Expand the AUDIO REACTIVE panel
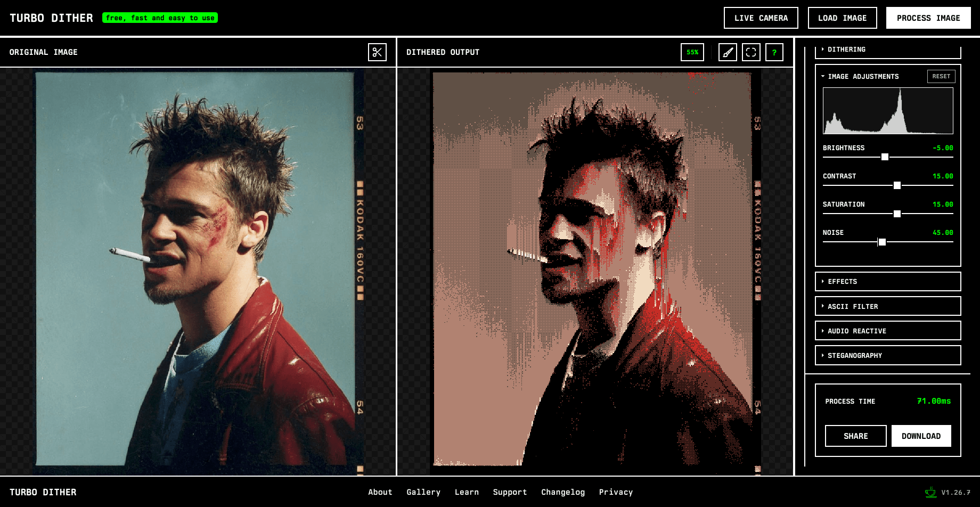980x507 pixels. [887, 331]
